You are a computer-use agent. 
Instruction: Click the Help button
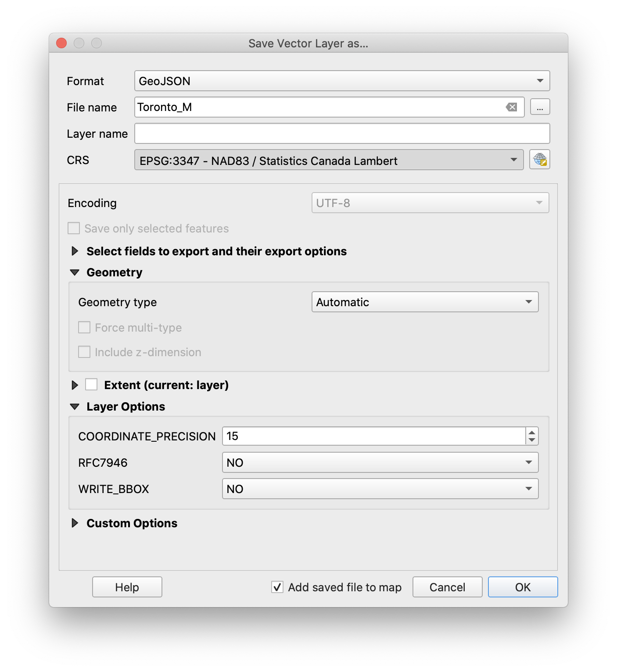(127, 587)
